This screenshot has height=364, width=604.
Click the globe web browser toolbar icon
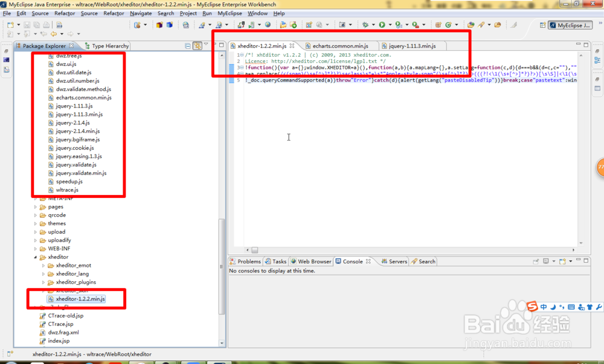tap(268, 25)
